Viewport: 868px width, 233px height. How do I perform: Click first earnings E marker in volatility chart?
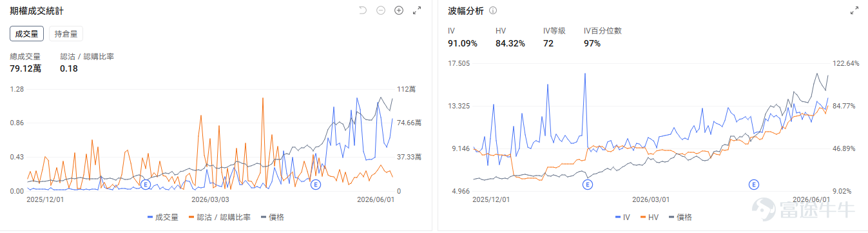pos(588,185)
